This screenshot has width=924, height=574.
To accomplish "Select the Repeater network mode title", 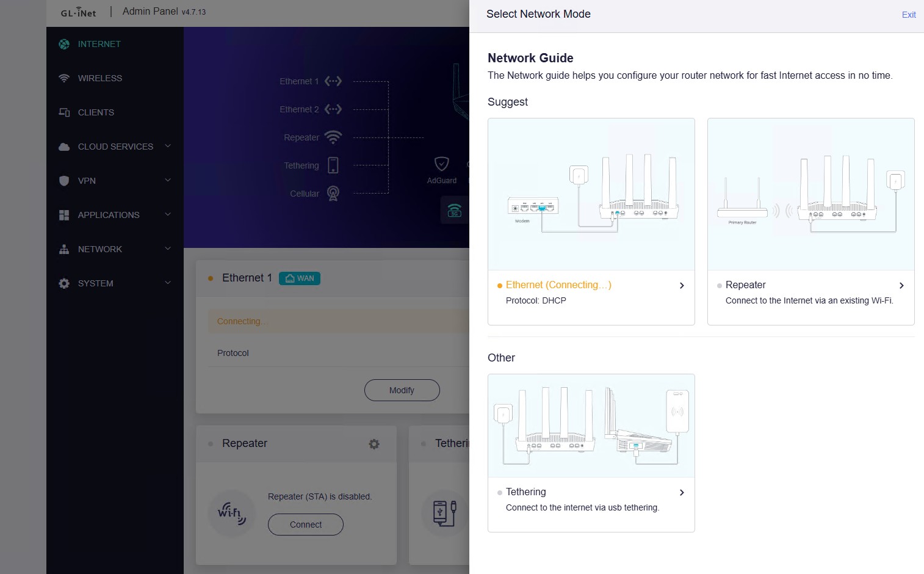I will point(745,285).
